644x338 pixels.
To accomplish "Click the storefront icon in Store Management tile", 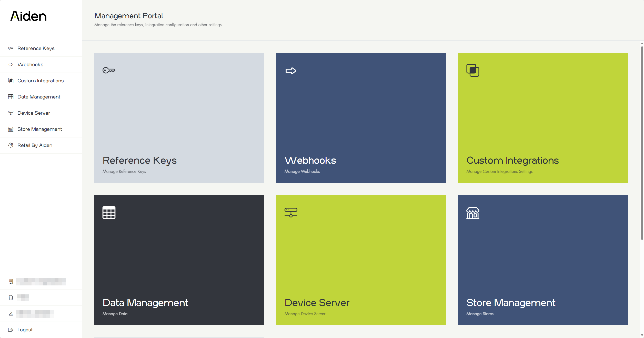I will (x=473, y=213).
